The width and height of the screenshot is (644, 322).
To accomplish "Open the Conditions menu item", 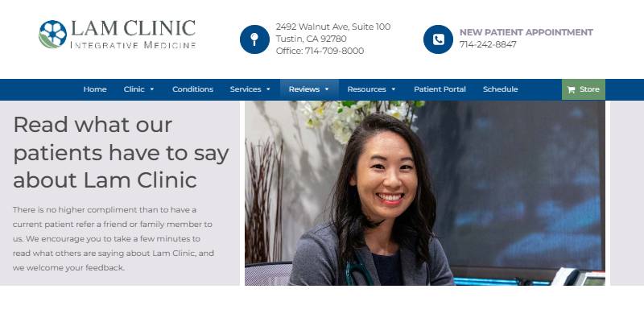I will click(x=192, y=89).
